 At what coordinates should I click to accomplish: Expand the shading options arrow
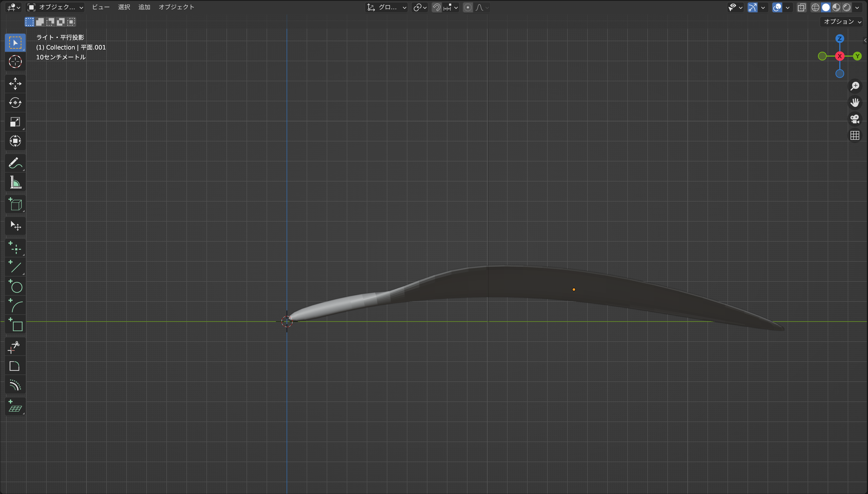click(857, 7)
